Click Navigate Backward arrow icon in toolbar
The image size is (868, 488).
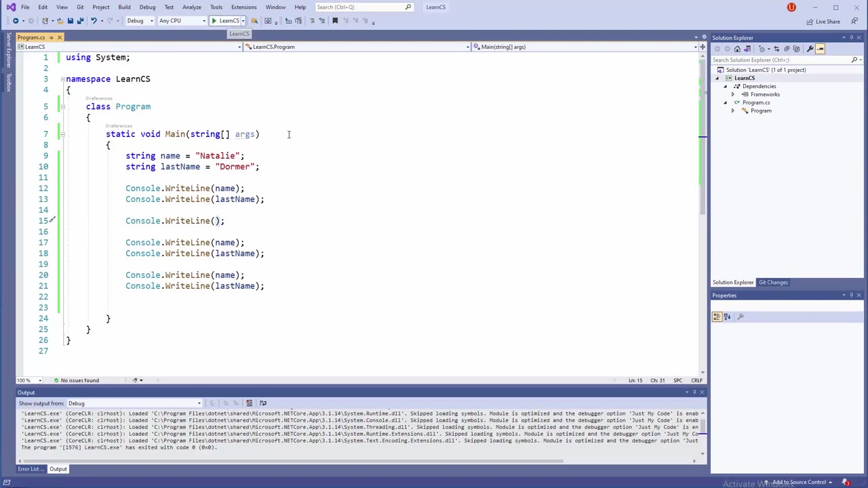click(15, 20)
